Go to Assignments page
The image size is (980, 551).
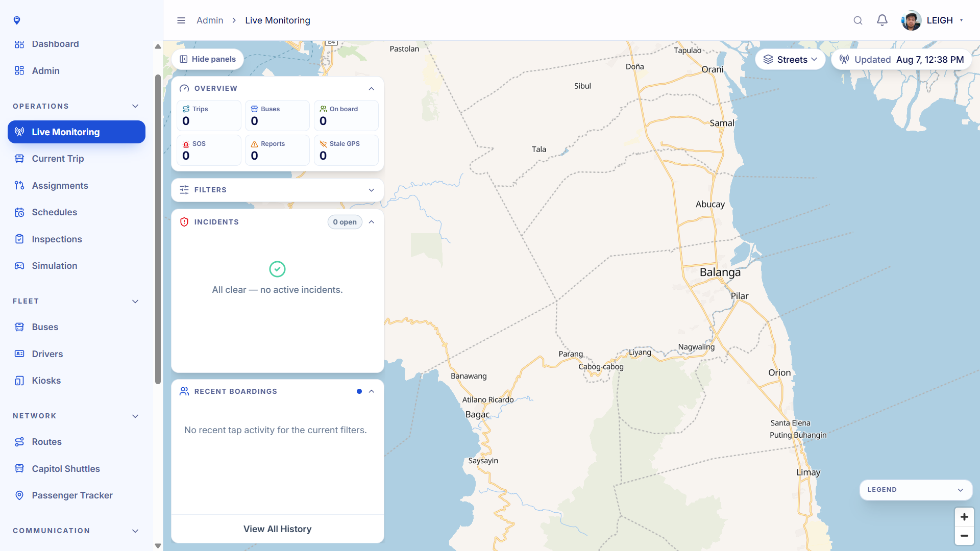click(77, 186)
